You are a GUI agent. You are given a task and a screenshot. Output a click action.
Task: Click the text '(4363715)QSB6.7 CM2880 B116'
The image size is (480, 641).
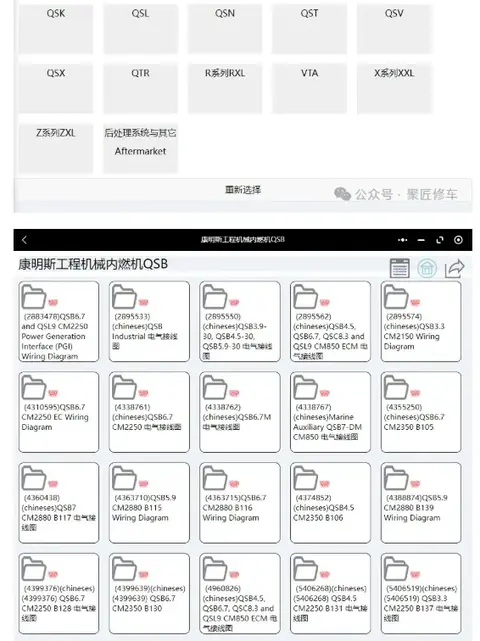pyautogui.click(x=234, y=503)
